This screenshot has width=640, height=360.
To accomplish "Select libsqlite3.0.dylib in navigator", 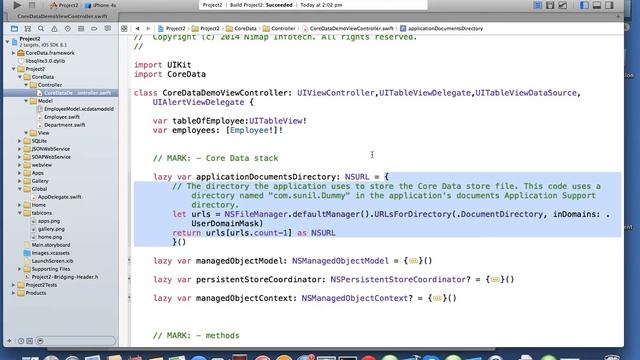I will tap(45, 61).
